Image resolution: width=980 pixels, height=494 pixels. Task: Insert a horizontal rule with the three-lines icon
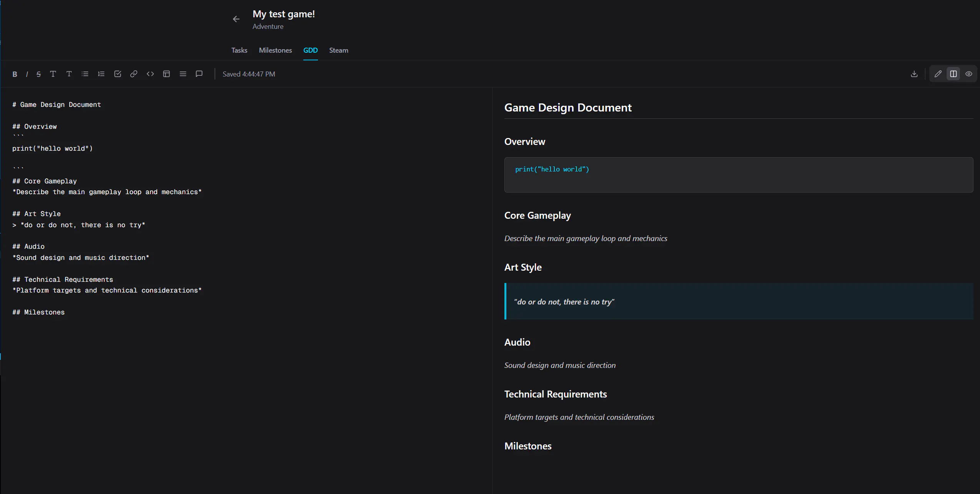(x=183, y=74)
